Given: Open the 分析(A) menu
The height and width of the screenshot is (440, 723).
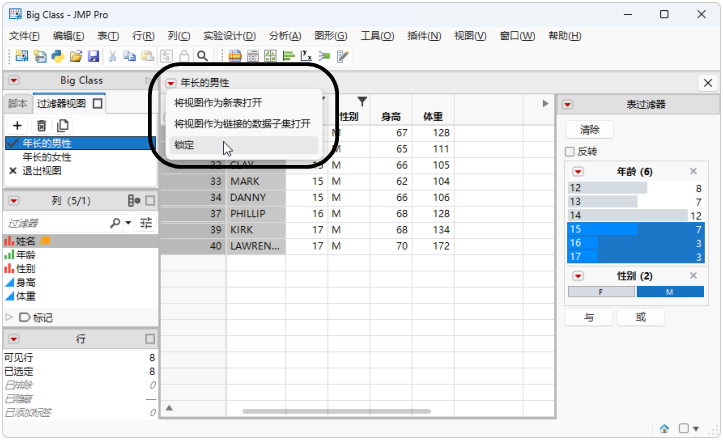Looking at the screenshot, I should [285, 36].
